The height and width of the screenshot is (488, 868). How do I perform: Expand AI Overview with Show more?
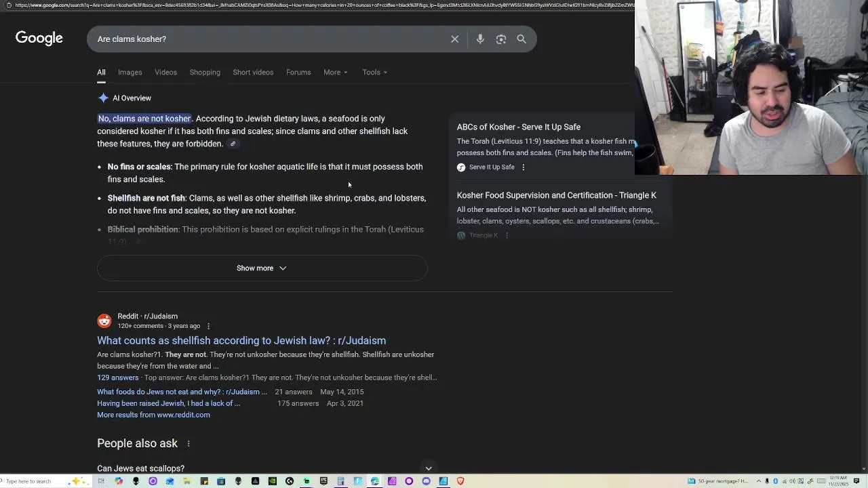[262, 268]
